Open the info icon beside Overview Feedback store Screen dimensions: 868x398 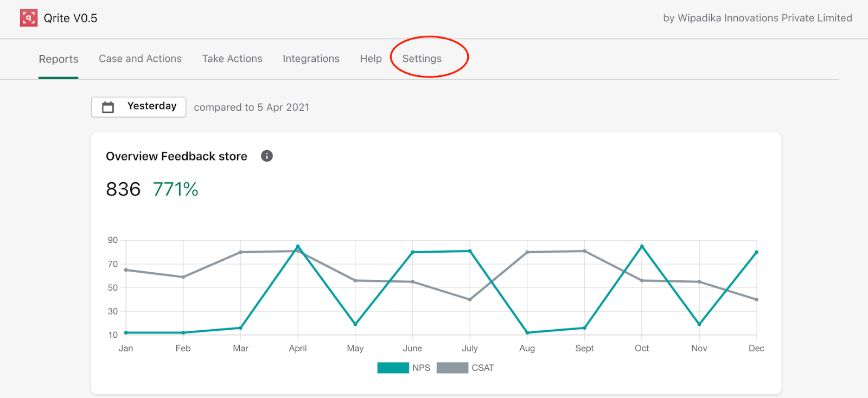pos(267,156)
